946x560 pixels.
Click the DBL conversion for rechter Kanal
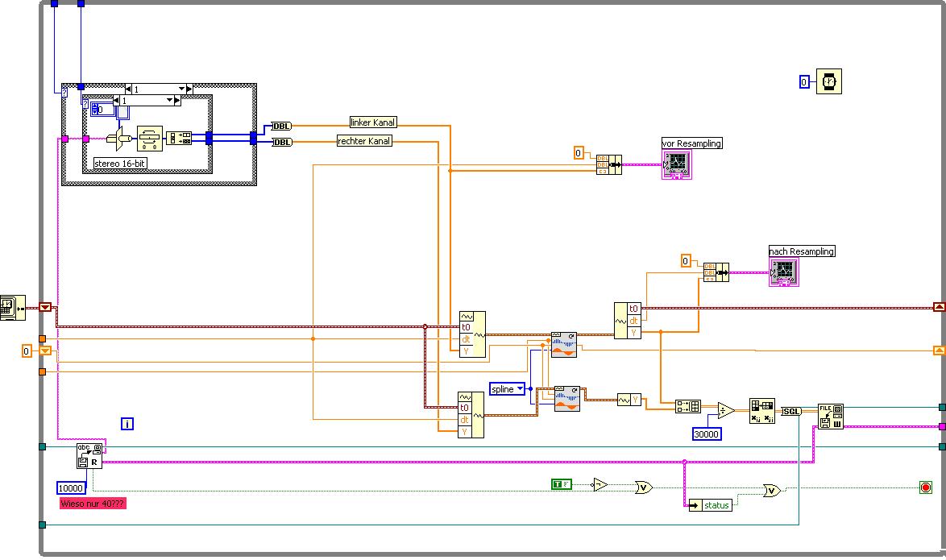click(x=282, y=143)
